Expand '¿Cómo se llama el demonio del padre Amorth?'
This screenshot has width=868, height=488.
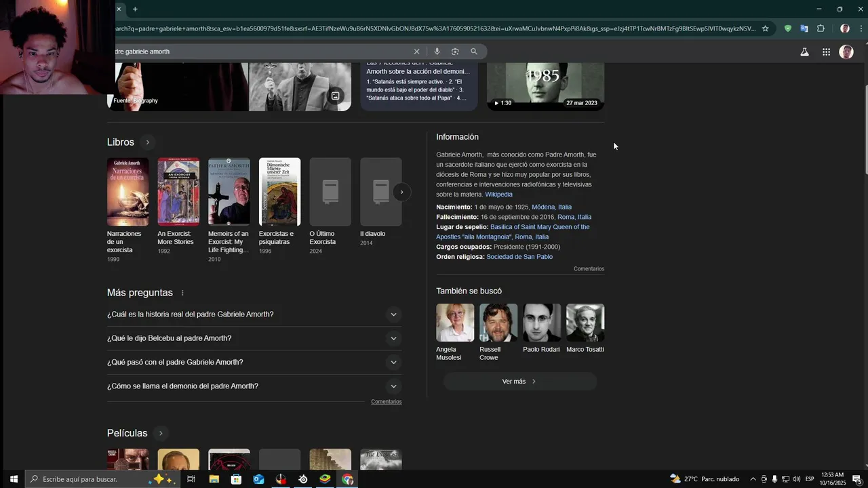tap(254, 386)
